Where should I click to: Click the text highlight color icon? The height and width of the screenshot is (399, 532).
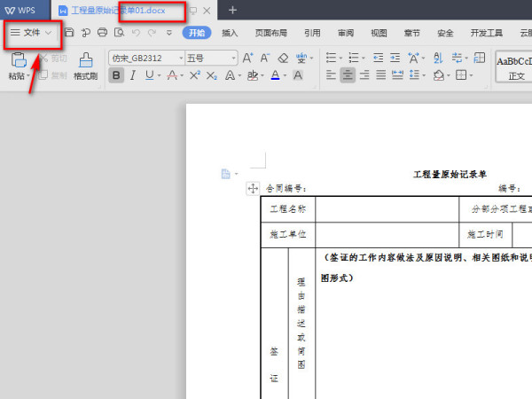tap(253, 75)
